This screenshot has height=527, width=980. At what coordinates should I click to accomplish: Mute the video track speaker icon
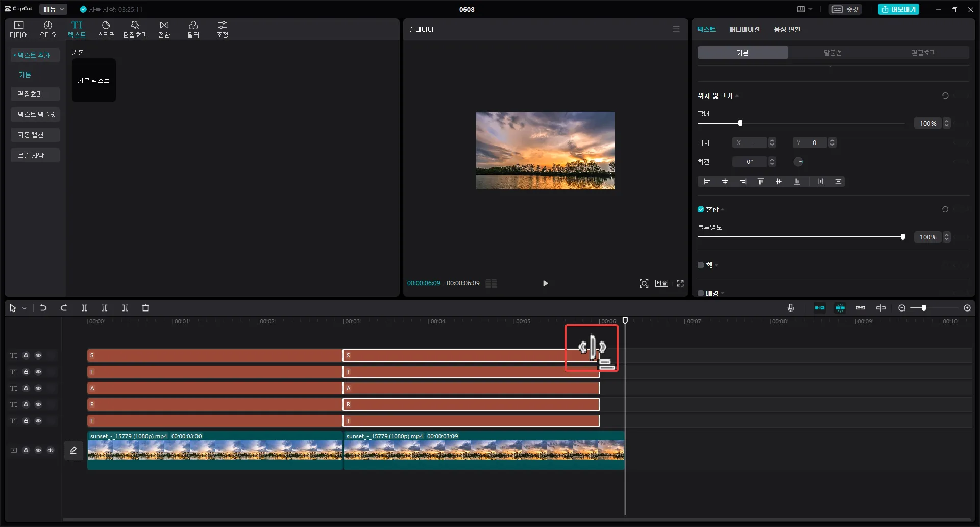(51, 450)
